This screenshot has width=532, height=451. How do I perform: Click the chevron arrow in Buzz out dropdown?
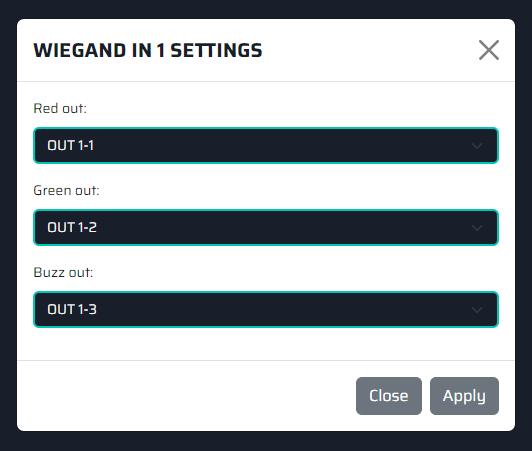click(x=477, y=310)
